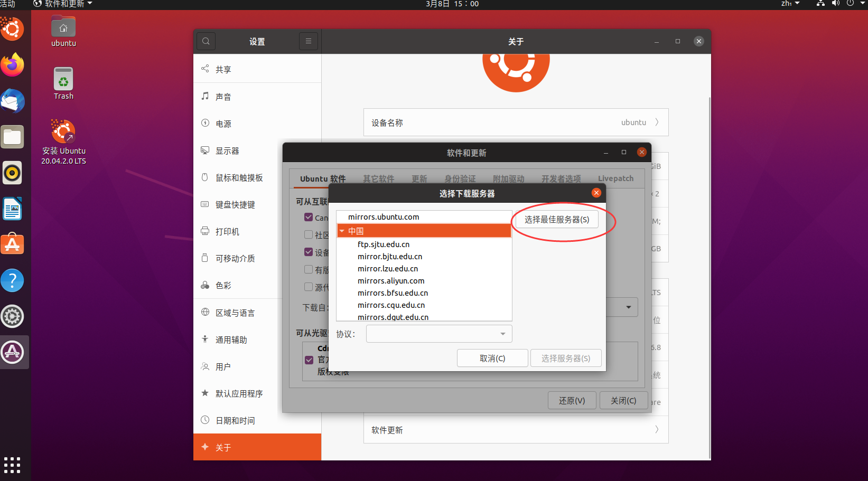This screenshot has height=481, width=868.
Task: Launch Firefox from the dock
Action: [x=12, y=64]
